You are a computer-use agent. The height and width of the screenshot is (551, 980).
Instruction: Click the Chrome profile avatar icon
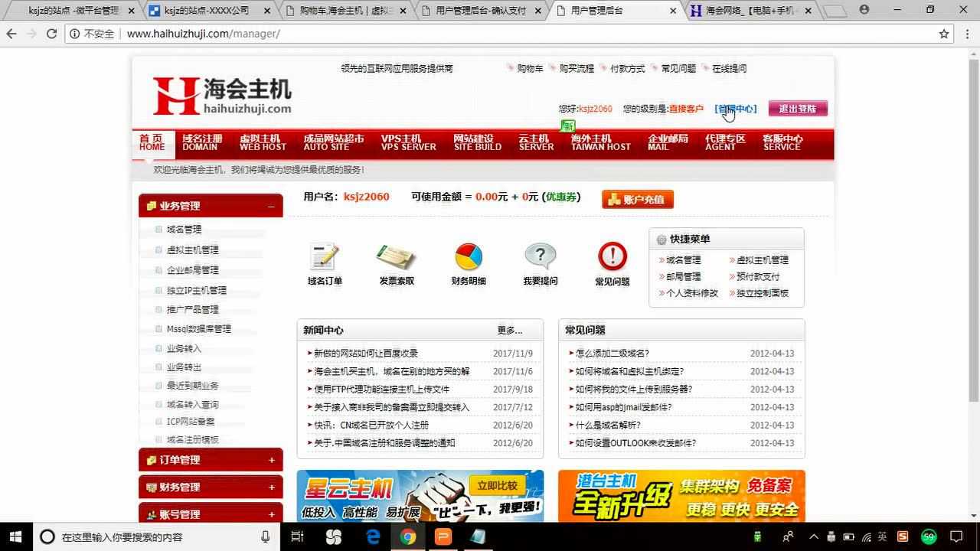click(x=864, y=10)
